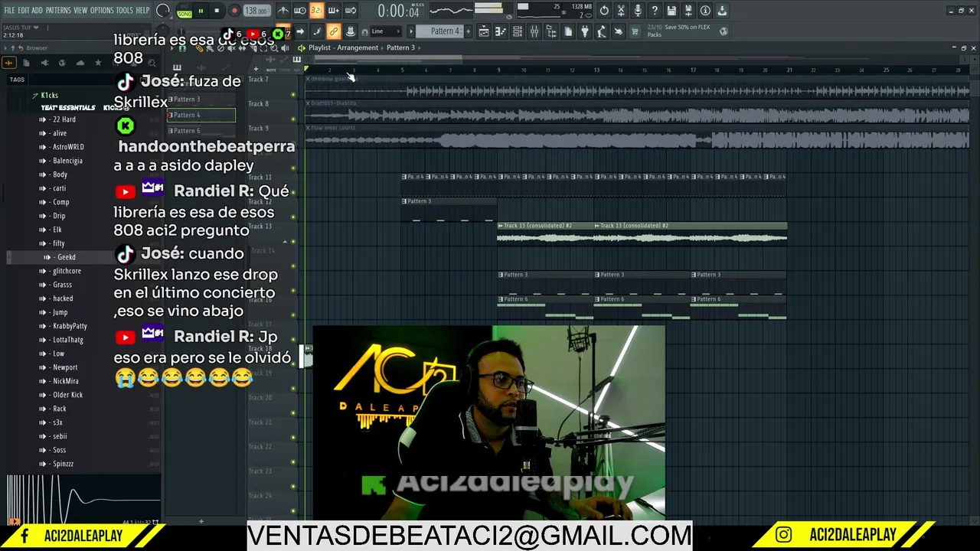The image size is (980, 551).
Task: Click the globe icon beside FLEX news
Action: point(724,31)
